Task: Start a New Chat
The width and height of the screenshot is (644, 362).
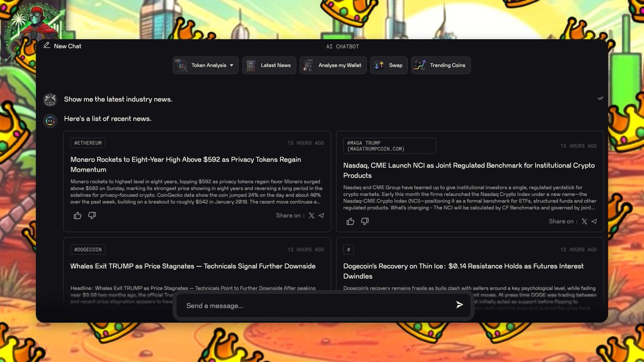Action: [62, 46]
